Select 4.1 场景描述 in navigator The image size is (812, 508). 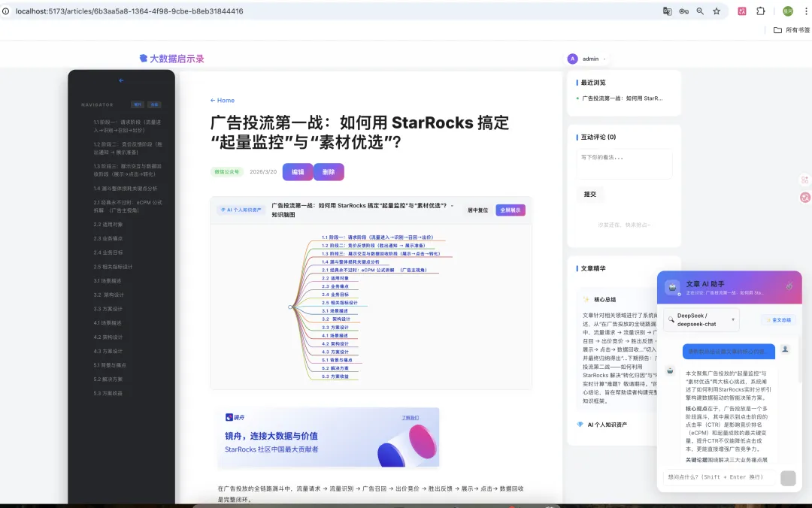[x=108, y=322]
